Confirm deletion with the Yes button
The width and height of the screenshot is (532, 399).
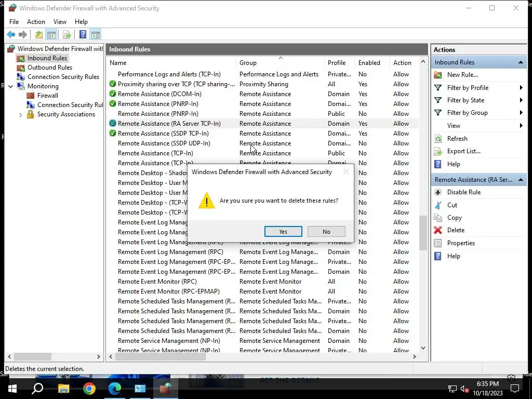tap(283, 231)
